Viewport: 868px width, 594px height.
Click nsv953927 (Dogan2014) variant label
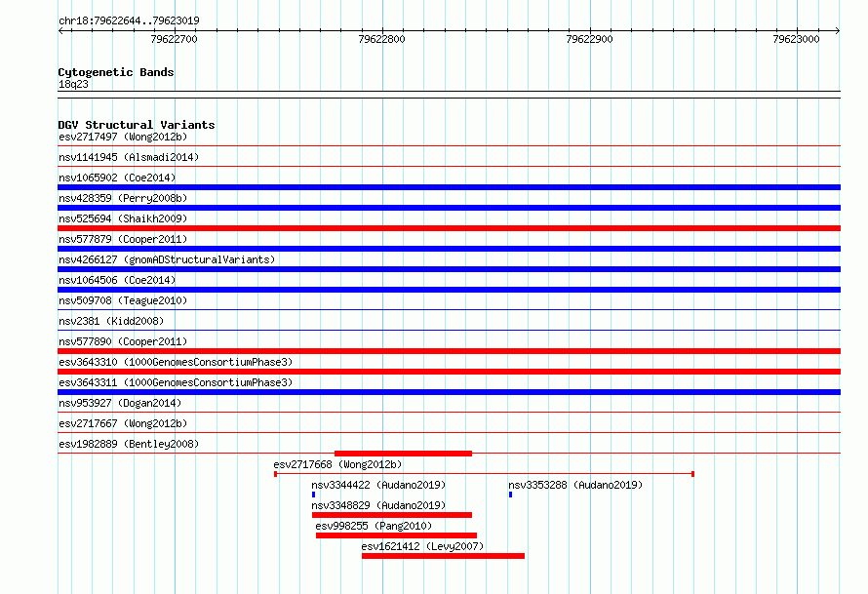(x=120, y=403)
